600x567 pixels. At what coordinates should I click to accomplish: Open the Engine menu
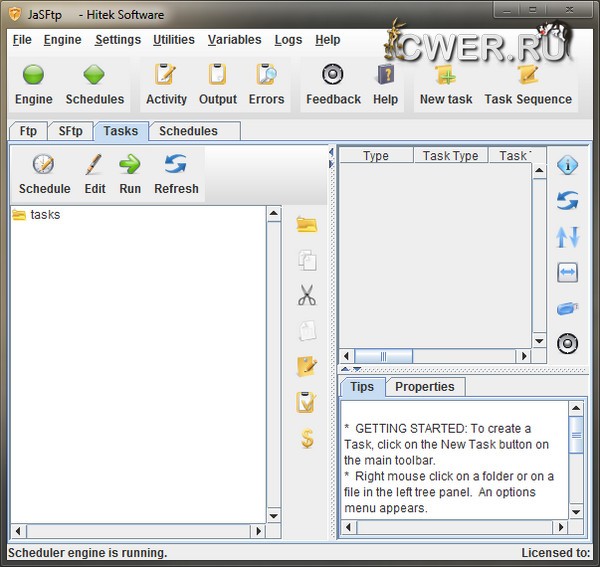coord(62,40)
